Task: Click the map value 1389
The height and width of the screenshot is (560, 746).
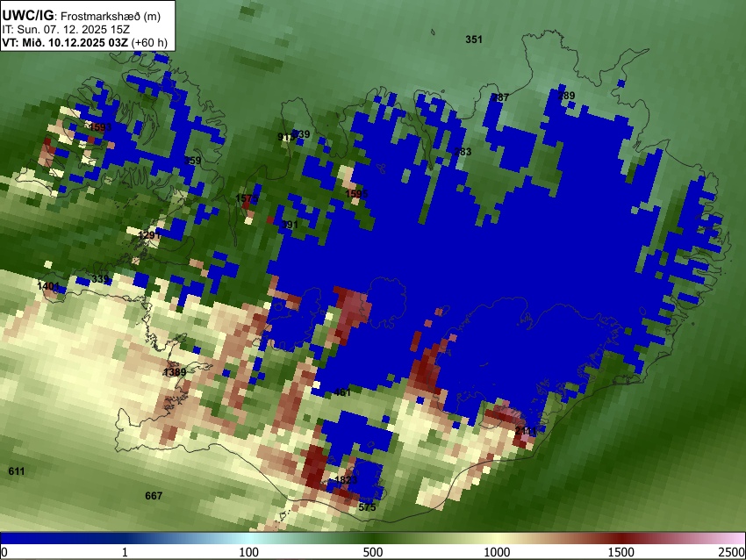Action: pyautogui.click(x=175, y=372)
